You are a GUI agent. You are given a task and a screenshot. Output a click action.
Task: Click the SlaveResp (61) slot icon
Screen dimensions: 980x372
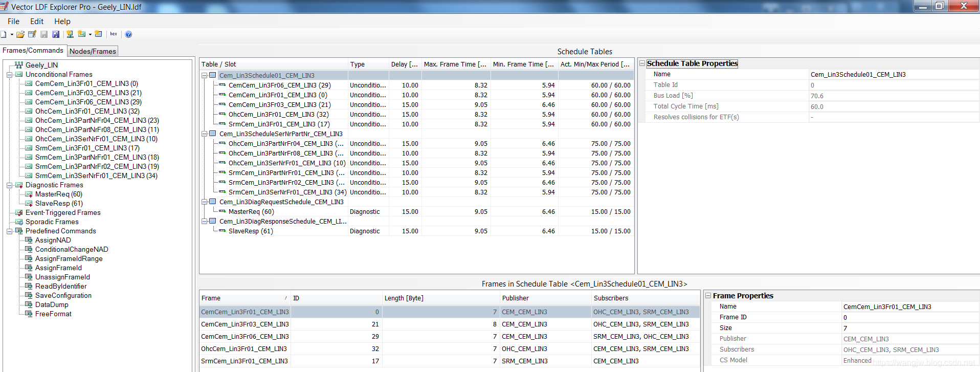coord(222,231)
